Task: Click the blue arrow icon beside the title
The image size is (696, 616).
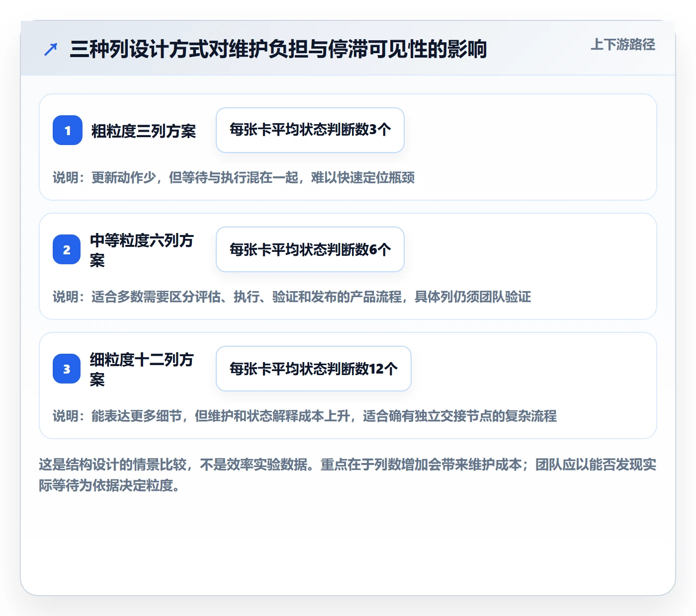Action: click(x=51, y=49)
